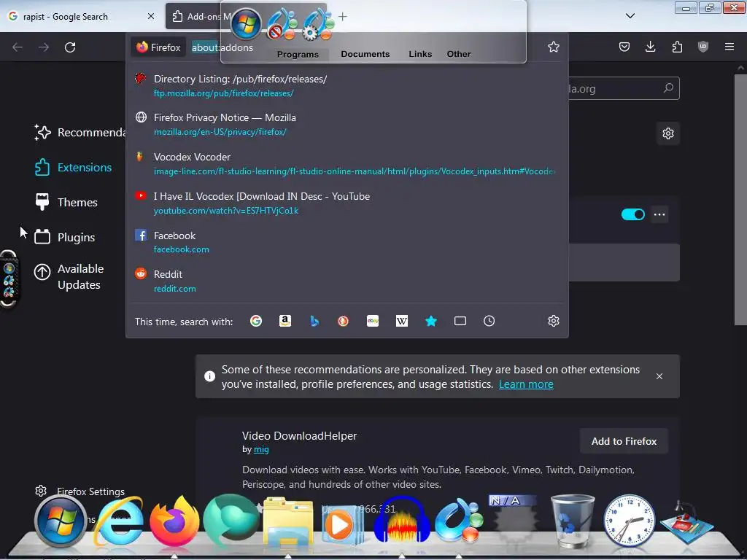The image size is (747, 560).
Task: Search open tabs with the tab icon
Action: (460, 321)
